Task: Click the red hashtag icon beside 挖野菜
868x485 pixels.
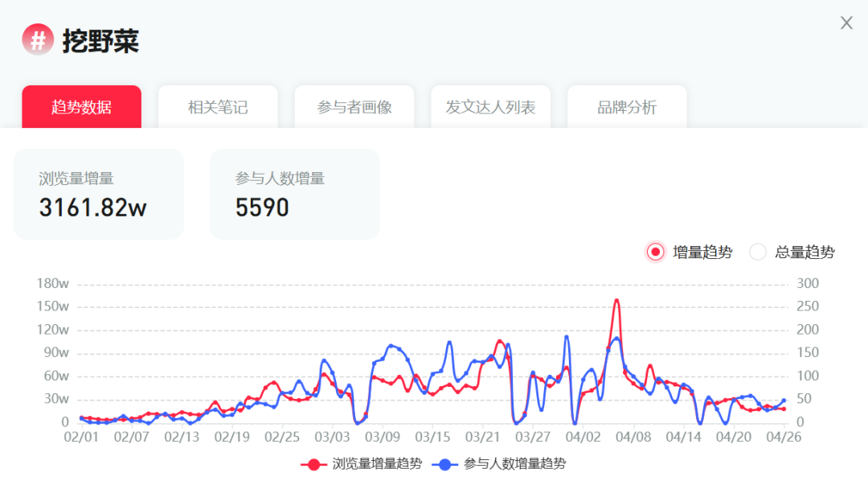Action: click(38, 39)
